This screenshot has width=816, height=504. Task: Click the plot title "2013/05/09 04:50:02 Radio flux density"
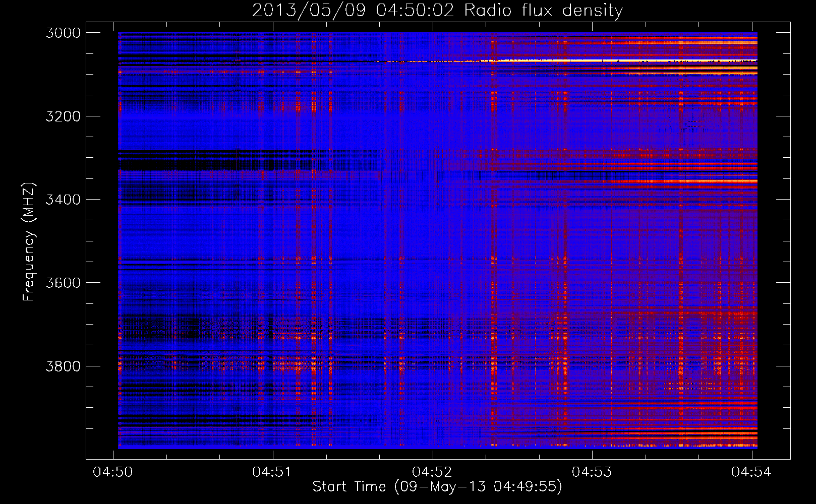[437, 10]
